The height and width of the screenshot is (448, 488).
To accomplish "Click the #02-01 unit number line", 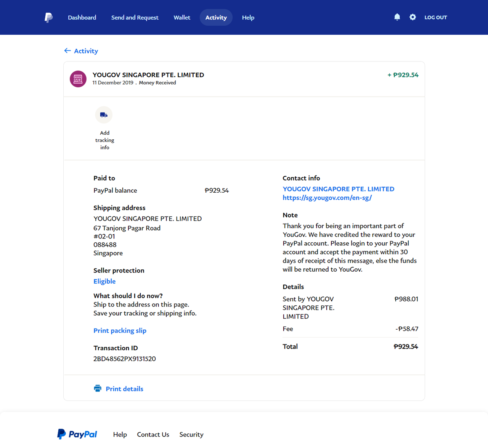I will (x=104, y=236).
